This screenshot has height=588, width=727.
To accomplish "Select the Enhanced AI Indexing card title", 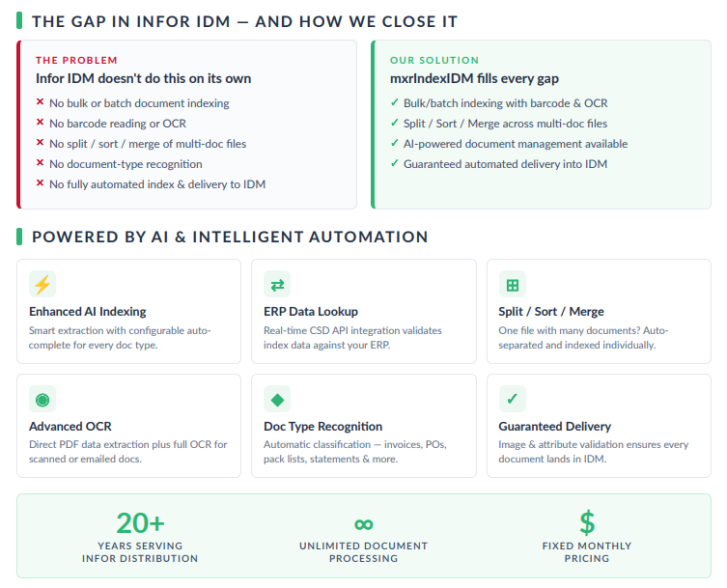I will tap(88, 311).
